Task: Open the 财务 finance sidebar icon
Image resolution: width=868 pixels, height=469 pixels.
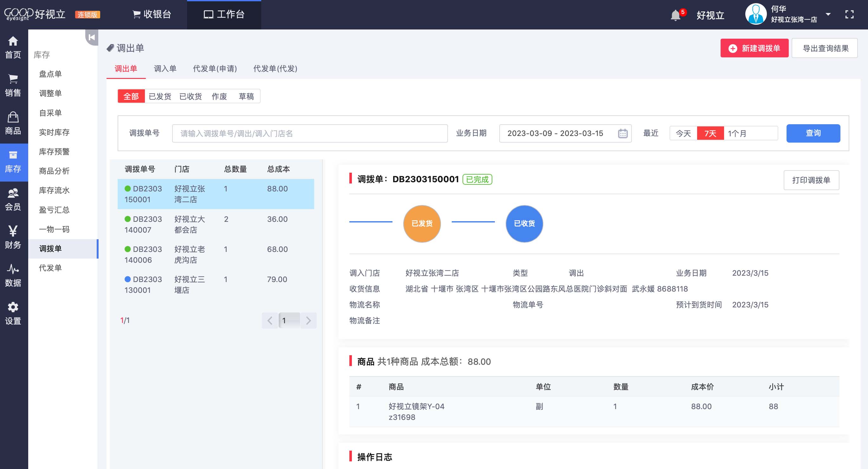Action: pos(13,238)
